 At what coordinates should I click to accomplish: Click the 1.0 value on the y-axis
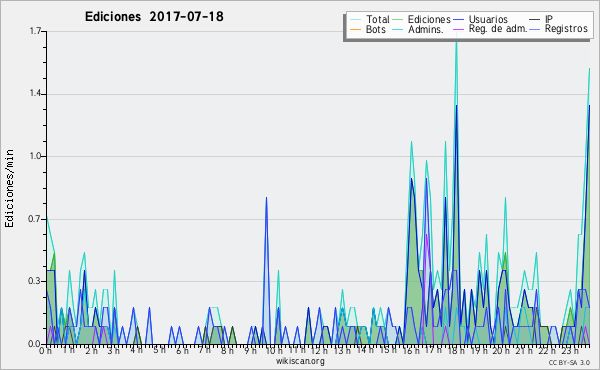(35, 156)
